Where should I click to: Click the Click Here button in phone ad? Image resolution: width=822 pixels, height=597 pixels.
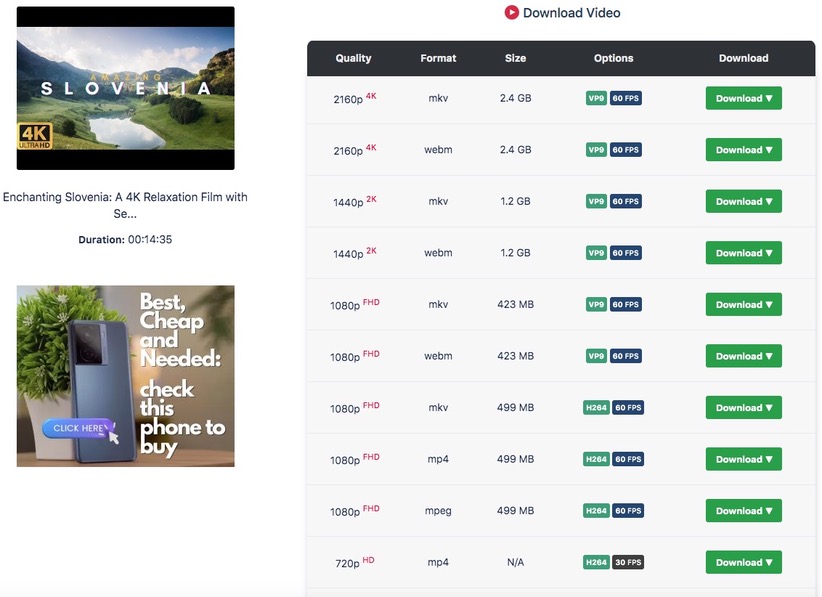tap(79, 428)
